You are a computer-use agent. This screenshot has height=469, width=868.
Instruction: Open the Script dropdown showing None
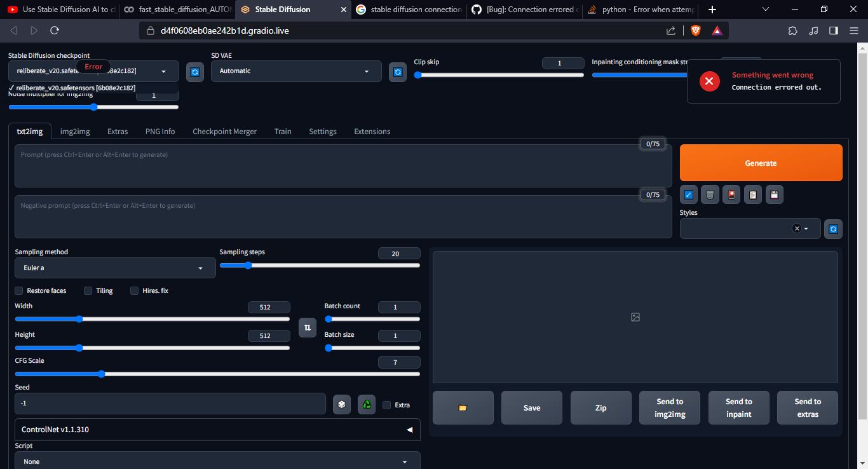217,460
